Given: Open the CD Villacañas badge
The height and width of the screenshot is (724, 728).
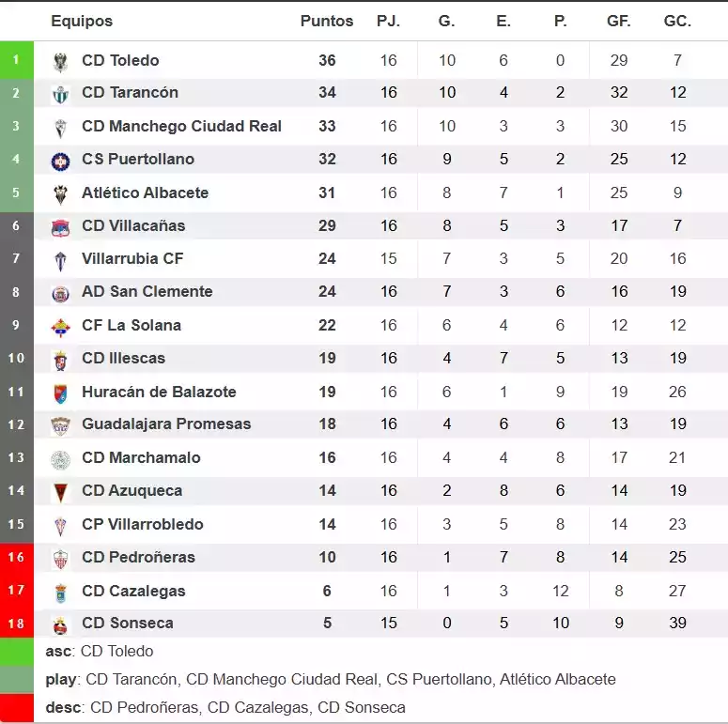Looking at the screenshot, I should (60, 226).
